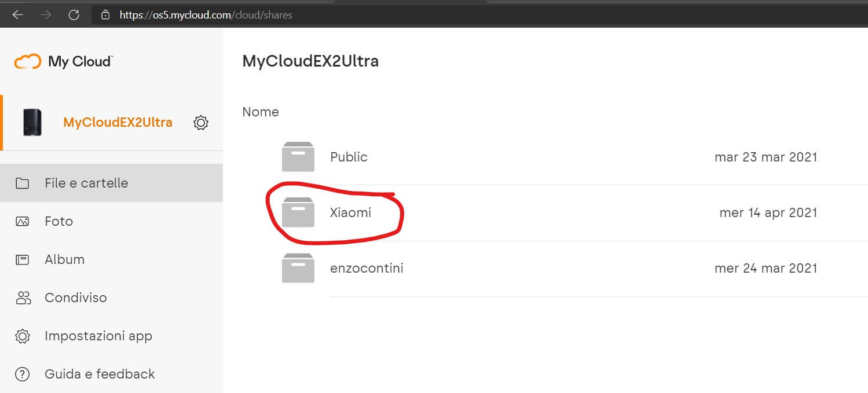Open File e cartelle section

[86, 183]
